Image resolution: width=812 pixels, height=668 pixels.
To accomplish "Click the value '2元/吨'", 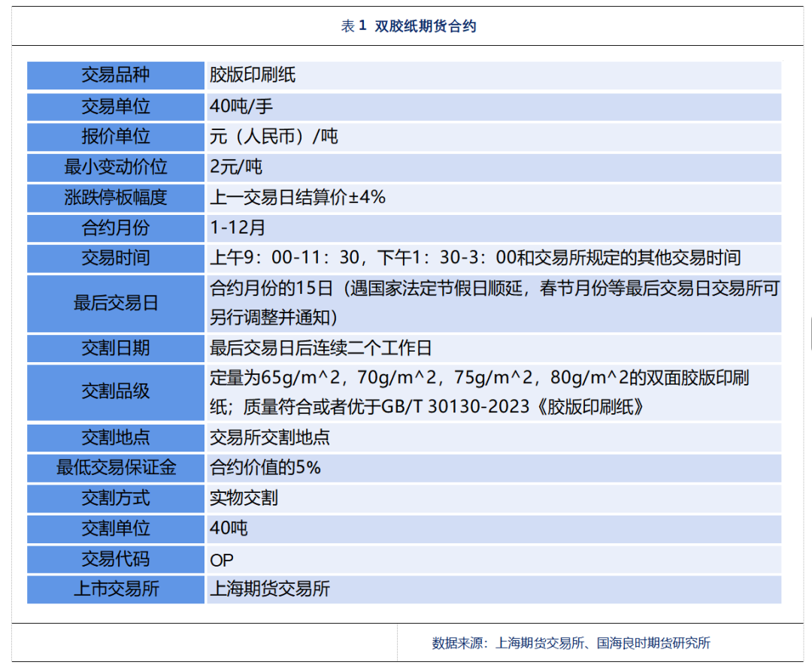I will [235, 167].
